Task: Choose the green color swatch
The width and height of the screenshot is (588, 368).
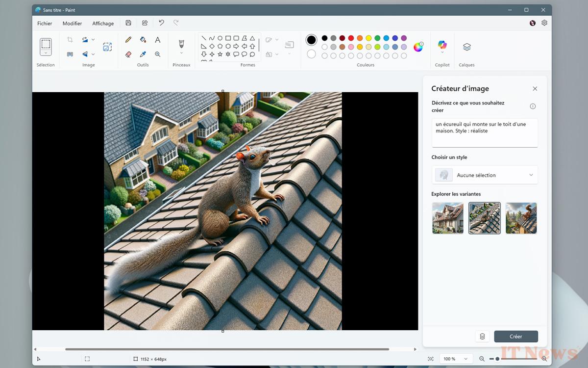Action: tap(377, 38)
